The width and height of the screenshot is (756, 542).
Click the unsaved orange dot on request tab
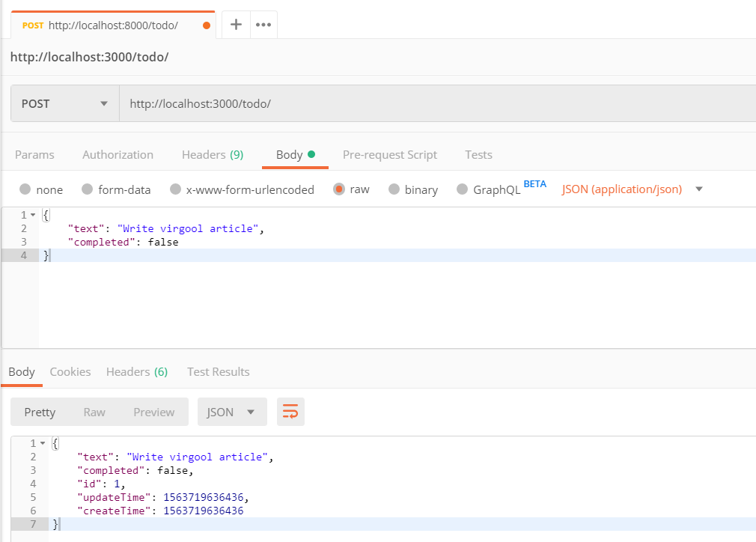[207, 25]
